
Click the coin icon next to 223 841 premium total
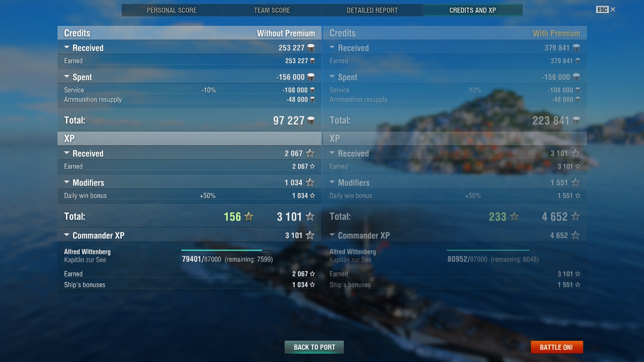point(576,120)
